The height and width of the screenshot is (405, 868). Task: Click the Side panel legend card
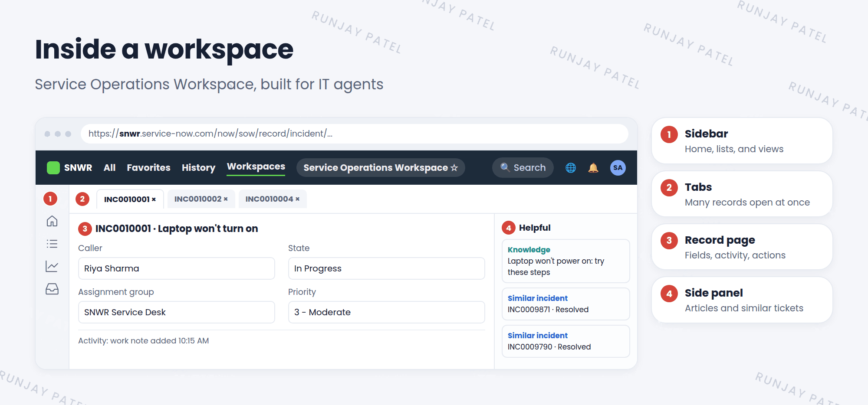[742, 300]
